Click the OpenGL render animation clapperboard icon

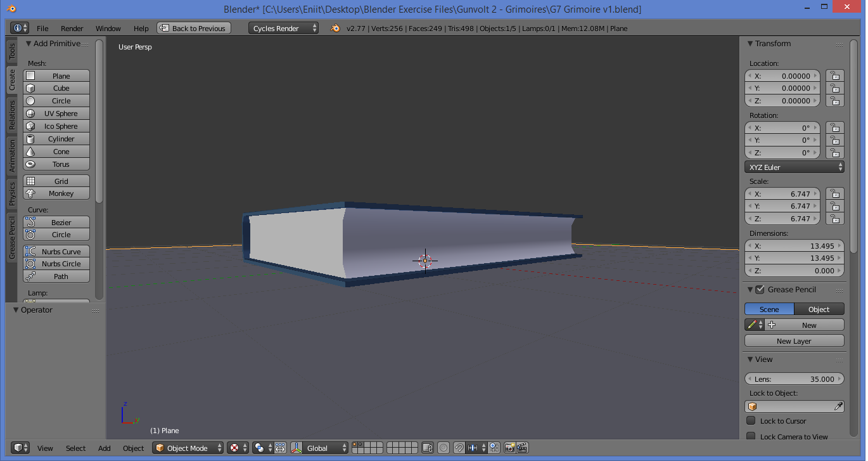521,448
